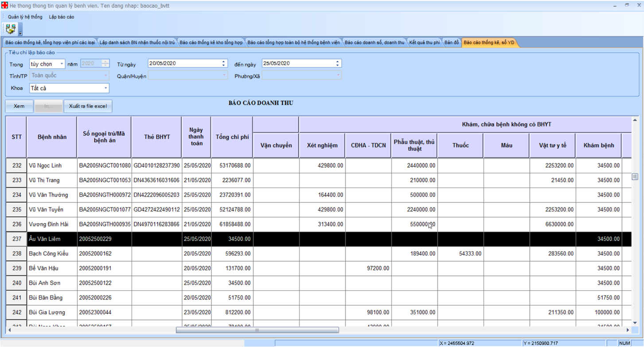The width and height of the screenshot is (644, 347).
Task: Switch to the Bản đồ tab
Action: tap(452, 43)
